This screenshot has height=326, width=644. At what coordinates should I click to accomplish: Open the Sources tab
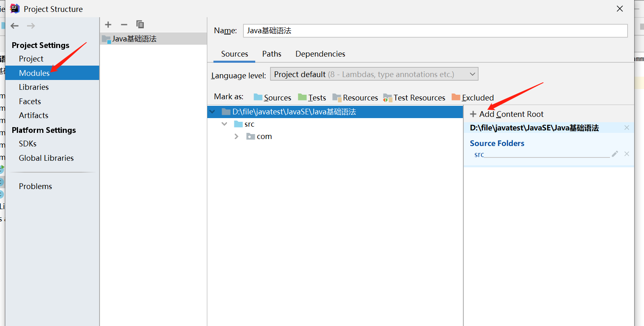[x=235, y=54]
